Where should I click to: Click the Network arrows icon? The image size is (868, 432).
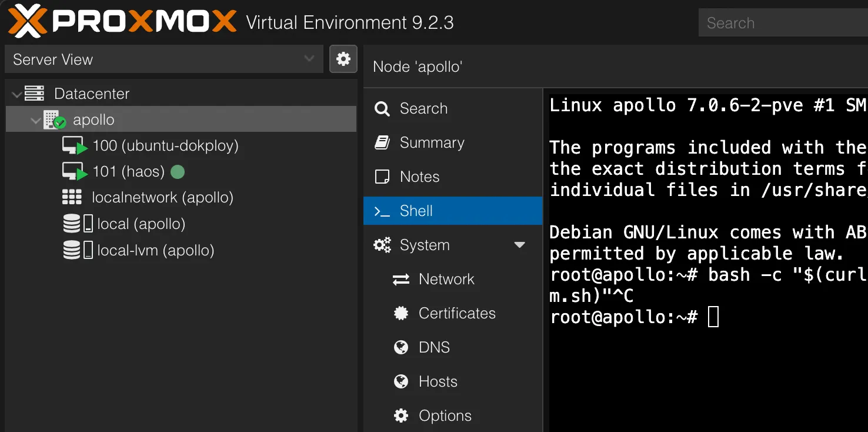(401, 280)
